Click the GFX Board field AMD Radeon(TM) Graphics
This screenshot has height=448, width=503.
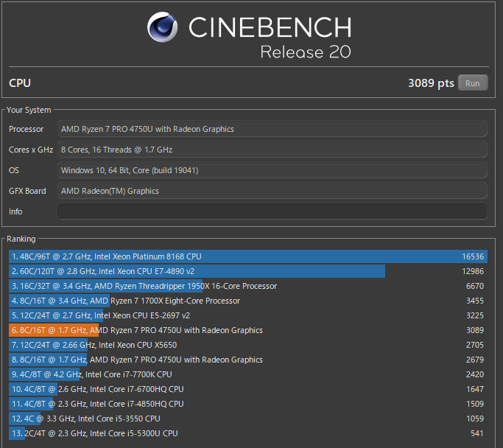(x=272, y=191)
